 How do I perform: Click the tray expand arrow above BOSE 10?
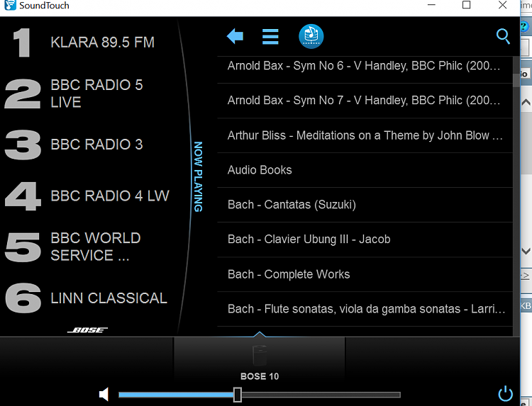(x=260, y=334)
